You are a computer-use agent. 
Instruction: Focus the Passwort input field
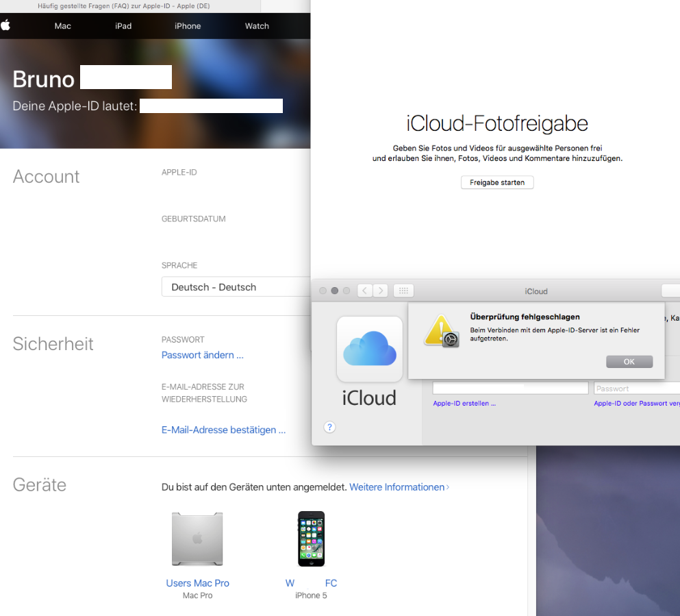click(x=637, y=389)
